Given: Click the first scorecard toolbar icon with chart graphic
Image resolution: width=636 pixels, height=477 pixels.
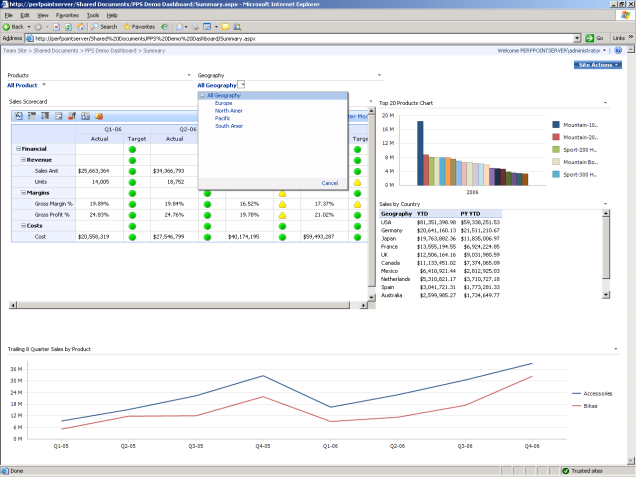Looking at the screenshot, I should tap(19, 116).
